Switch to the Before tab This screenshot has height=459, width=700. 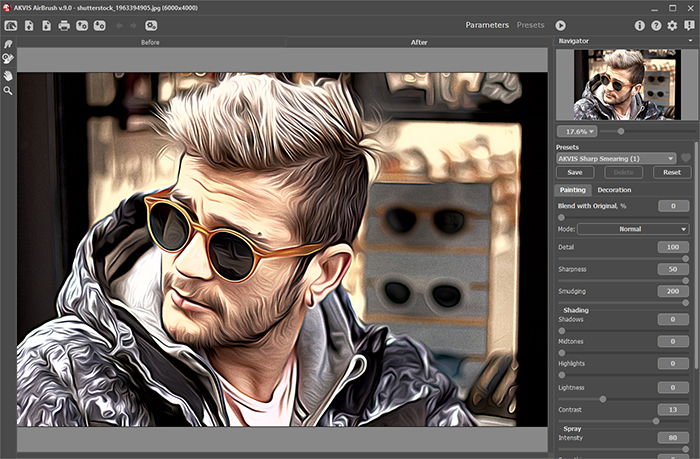151,43
